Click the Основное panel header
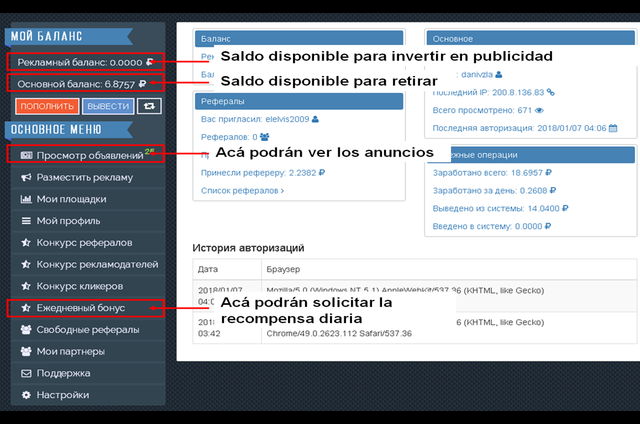This screenshot has height=424, width=640. pos(531,38)
